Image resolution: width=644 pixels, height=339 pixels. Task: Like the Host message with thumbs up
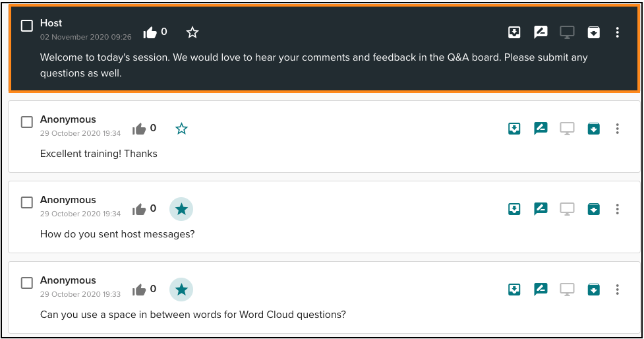pyautogui.click(x=150, y=32)
